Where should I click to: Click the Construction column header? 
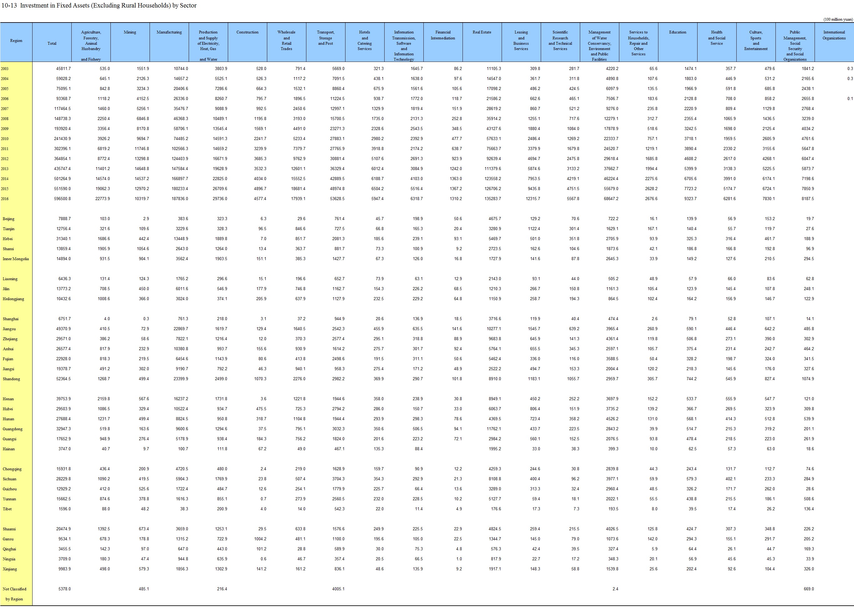pos(248,32)
